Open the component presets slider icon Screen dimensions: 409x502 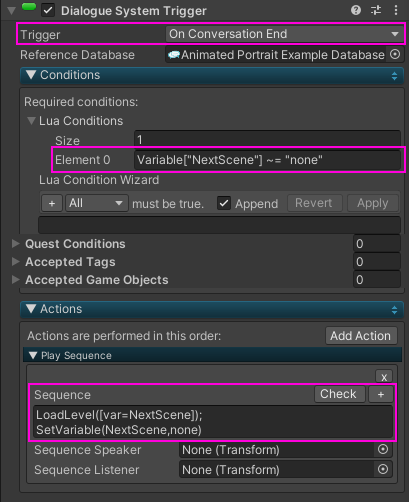(x=376, y=10)
